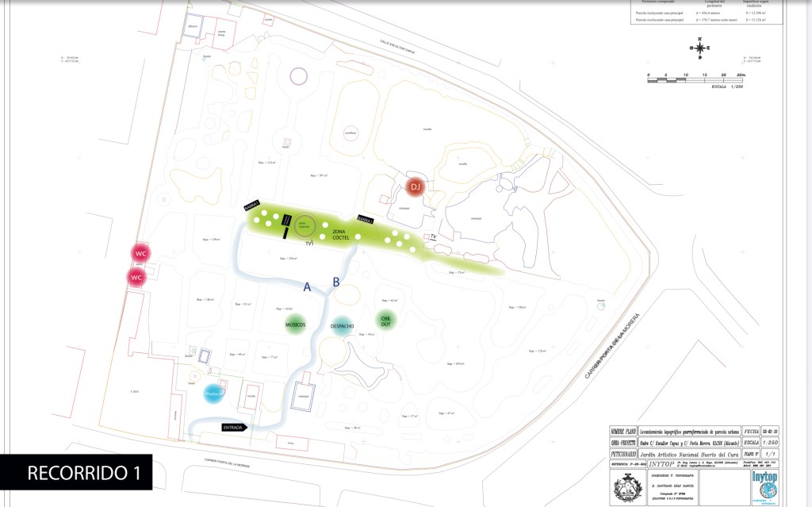
Task: Click the black ENTRADA arrow label
Action: click(234, 427)
